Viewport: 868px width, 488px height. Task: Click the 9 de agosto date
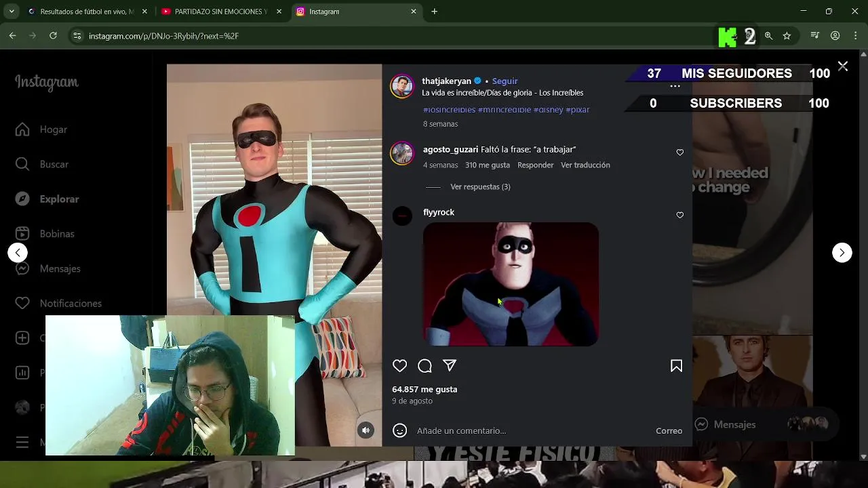coord(412,401)
